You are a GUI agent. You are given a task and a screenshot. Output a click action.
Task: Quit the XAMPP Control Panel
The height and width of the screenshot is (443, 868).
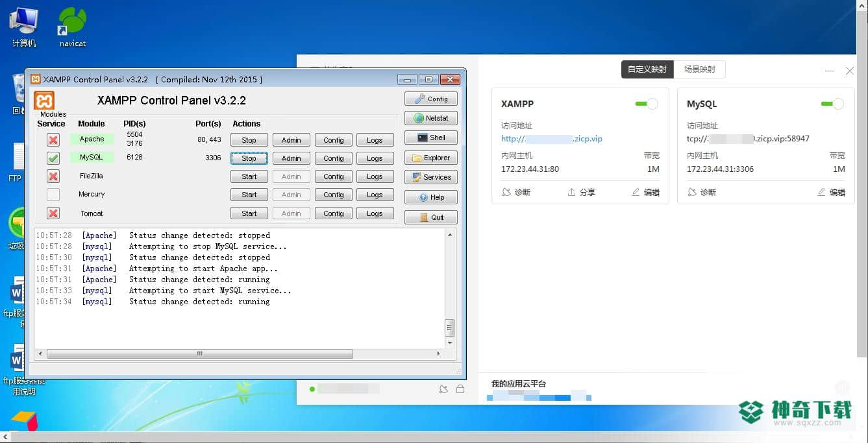tap(431, 217)
